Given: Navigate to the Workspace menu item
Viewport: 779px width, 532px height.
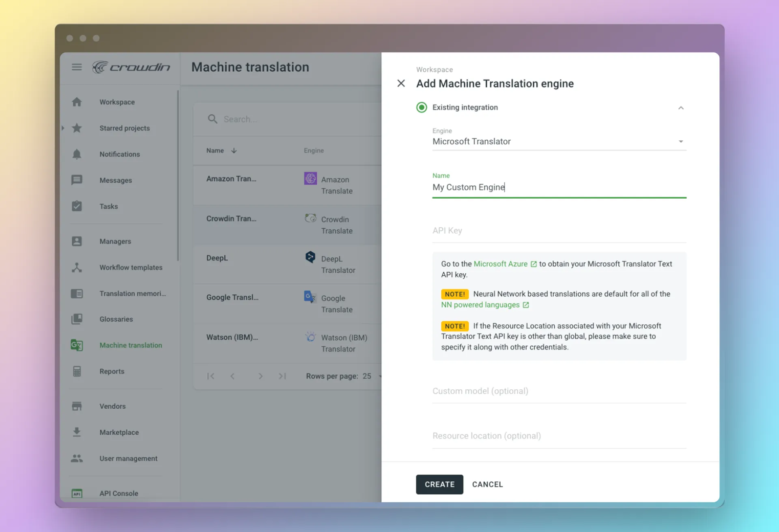Looking at the screenshot, I should click(116, 102).
